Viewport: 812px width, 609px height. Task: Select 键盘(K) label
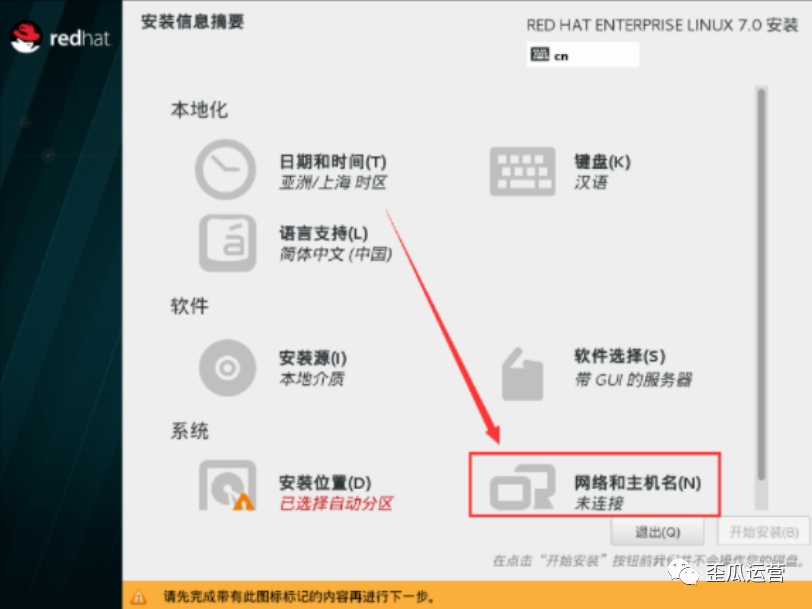tap(602, 162)
